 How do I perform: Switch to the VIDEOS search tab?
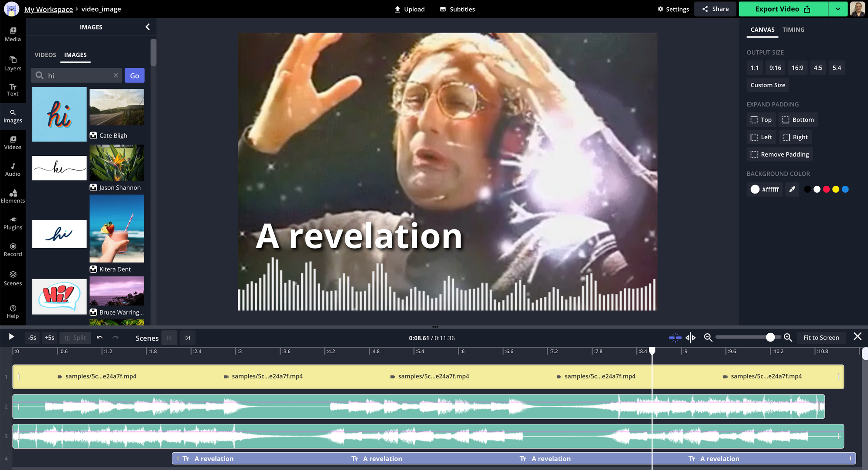[45, 55]
